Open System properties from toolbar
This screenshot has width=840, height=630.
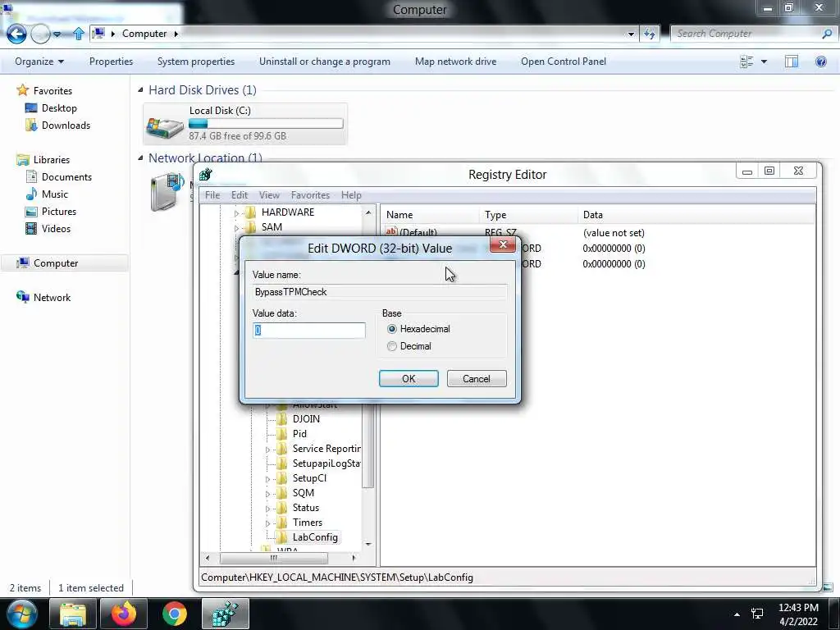(196, 62)
